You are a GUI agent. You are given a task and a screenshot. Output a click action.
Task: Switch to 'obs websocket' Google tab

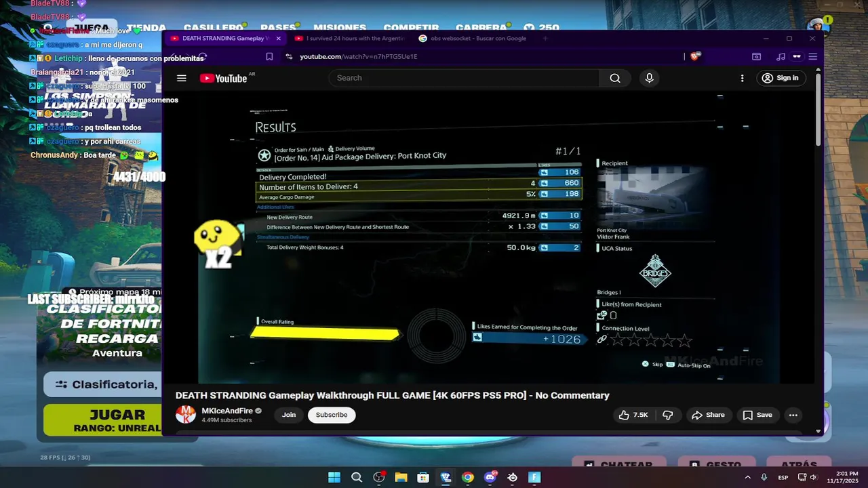click(473, 39)
